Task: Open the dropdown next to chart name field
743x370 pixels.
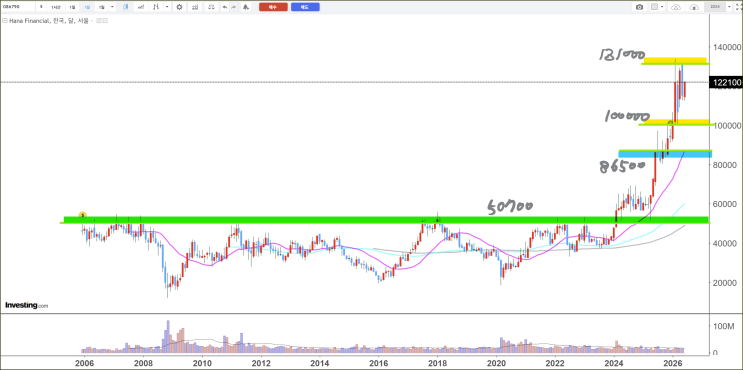Action: (x=730, y=7)
